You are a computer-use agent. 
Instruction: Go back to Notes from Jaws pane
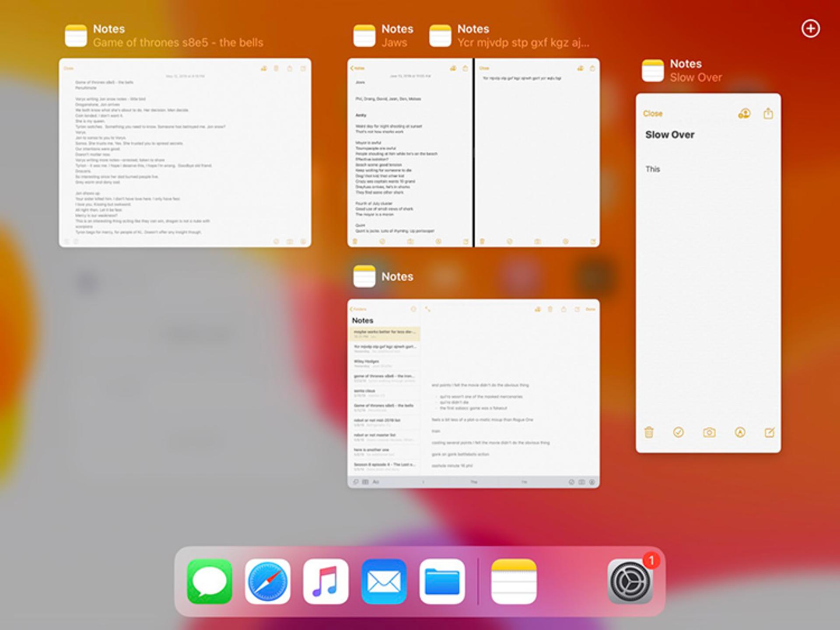[357, 68]
